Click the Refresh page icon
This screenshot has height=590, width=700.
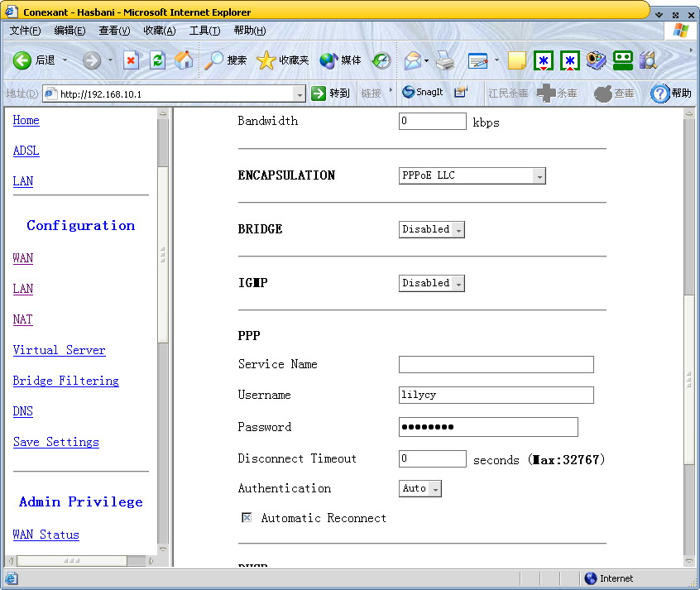coord(157,60)
